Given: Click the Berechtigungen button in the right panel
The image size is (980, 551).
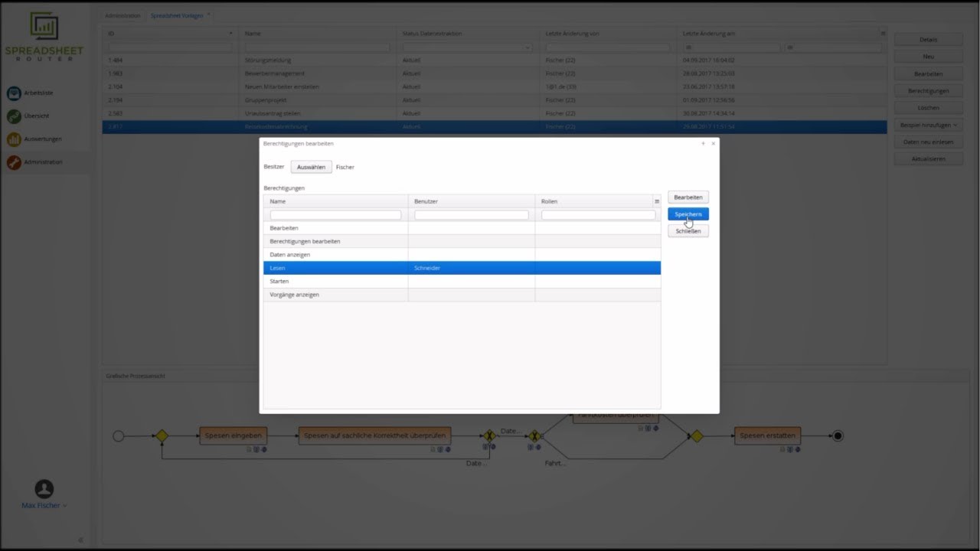Looking at the screenshot, I should [928, 91].
